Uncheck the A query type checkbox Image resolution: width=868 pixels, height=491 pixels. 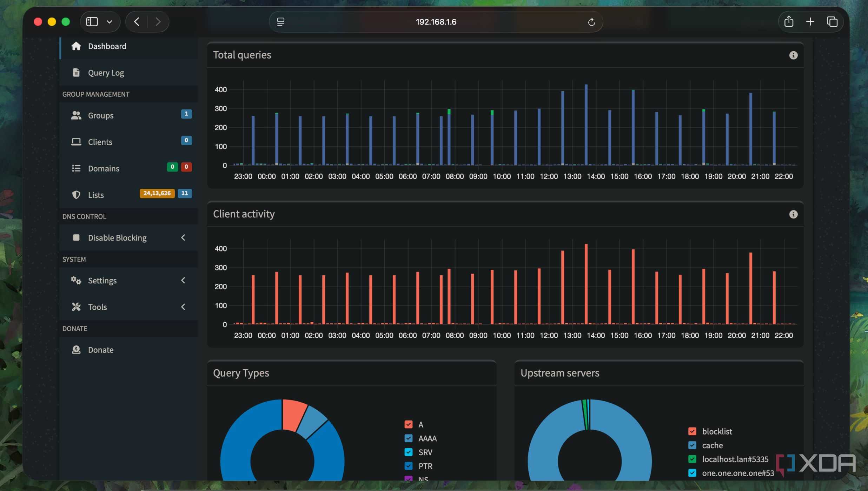408,424
